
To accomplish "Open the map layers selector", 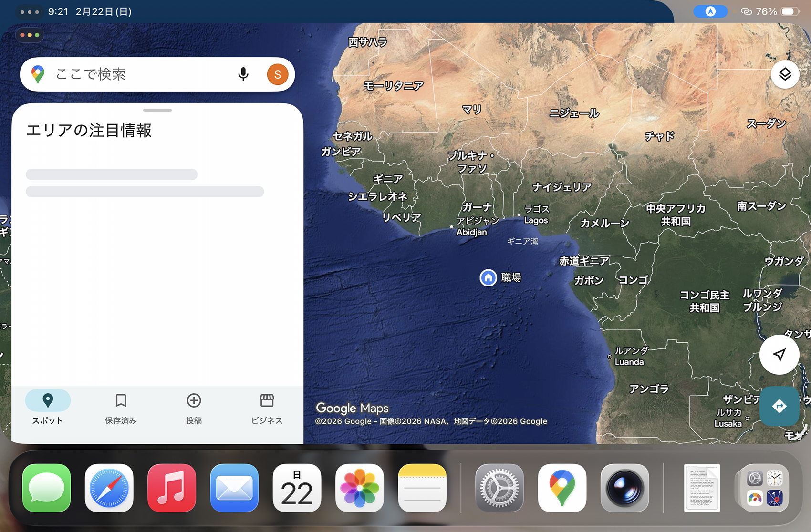I will 785,74.
